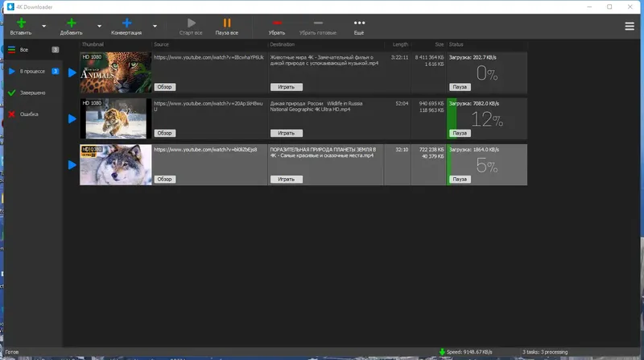Click the 940 695 KB size value
Image resolution: width=644 pixels, height=360 pixels.
point(431,104)
